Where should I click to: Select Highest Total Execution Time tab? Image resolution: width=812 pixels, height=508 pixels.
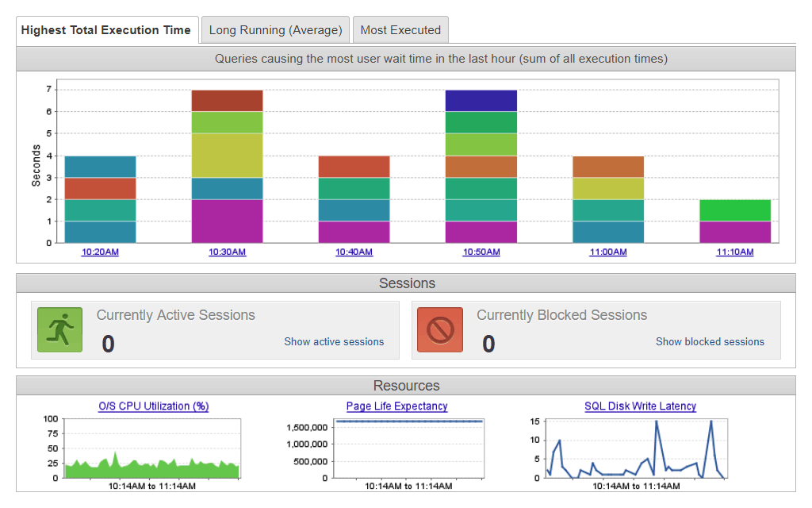105,30
